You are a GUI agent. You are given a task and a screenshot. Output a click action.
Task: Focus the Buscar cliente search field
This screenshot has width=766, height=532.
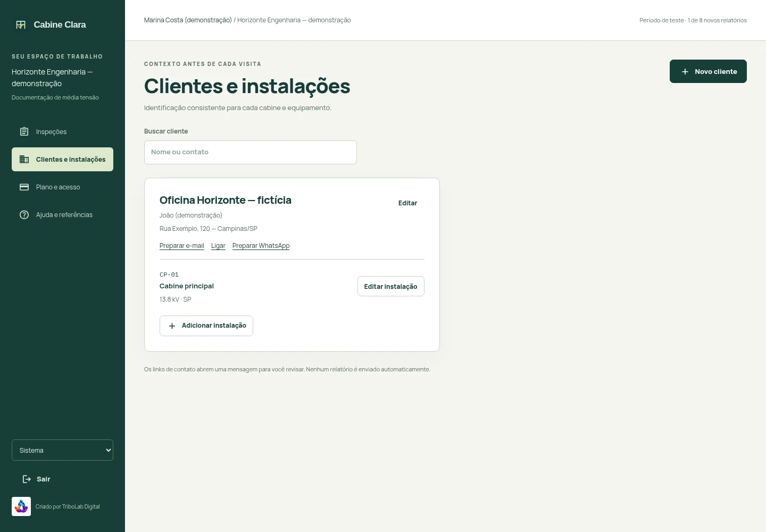tap(251, 152)
